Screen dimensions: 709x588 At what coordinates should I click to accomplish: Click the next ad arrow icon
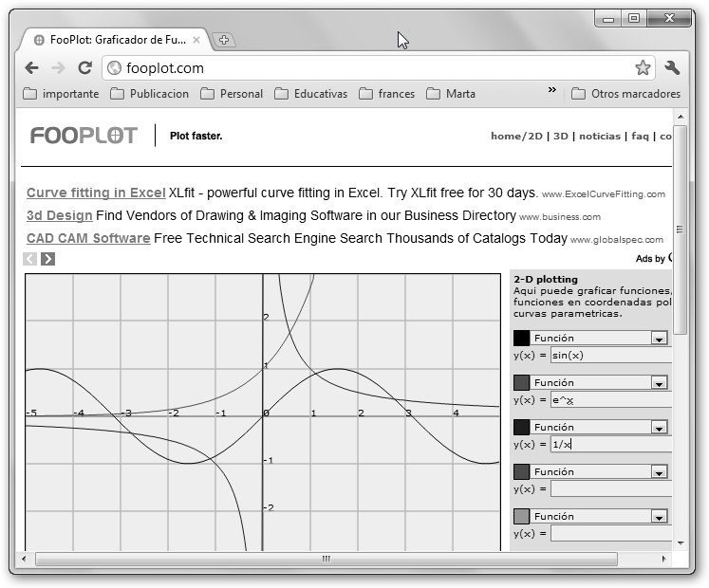tap(47, 259)
